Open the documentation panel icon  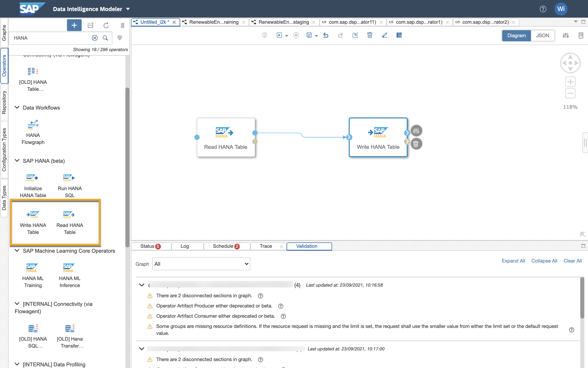coord(581,36)
